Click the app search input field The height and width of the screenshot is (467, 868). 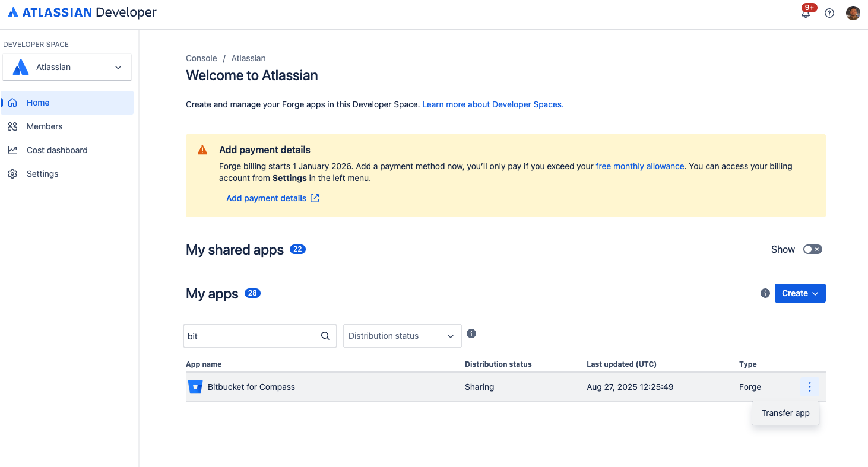click(x=251, y=336)
